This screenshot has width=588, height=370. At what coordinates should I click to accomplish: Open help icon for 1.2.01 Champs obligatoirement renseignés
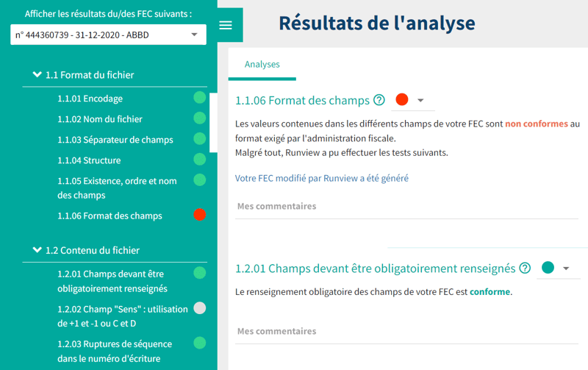tap(525, 268)
